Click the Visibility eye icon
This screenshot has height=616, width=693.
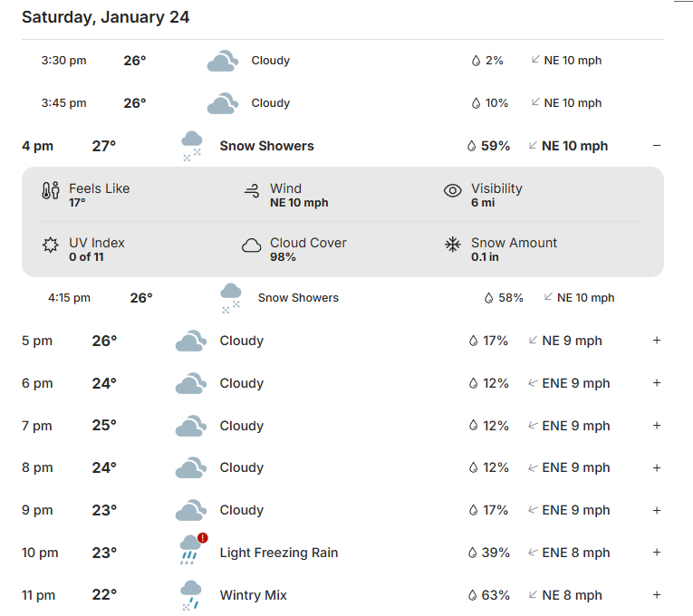(453, 191)
